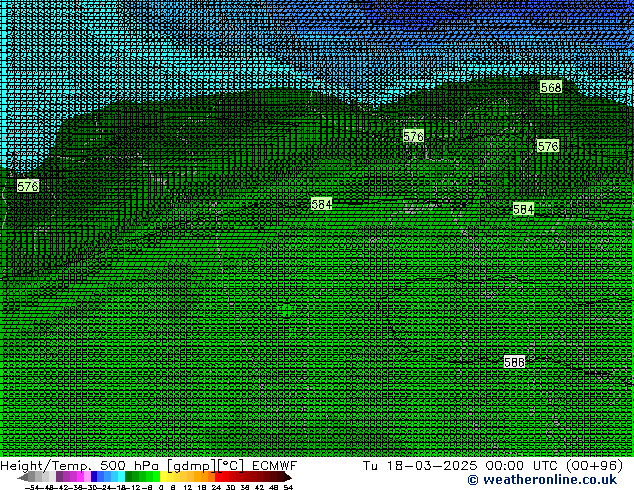The image size is (634, 490).
Task: Click the 568 contour label
Action: click(x=550, y=87)
